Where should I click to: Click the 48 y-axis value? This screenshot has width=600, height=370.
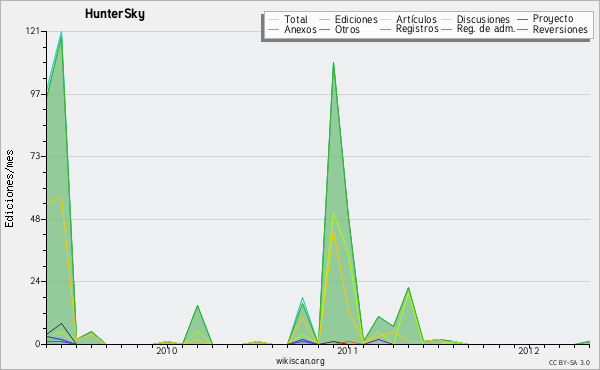35,219
